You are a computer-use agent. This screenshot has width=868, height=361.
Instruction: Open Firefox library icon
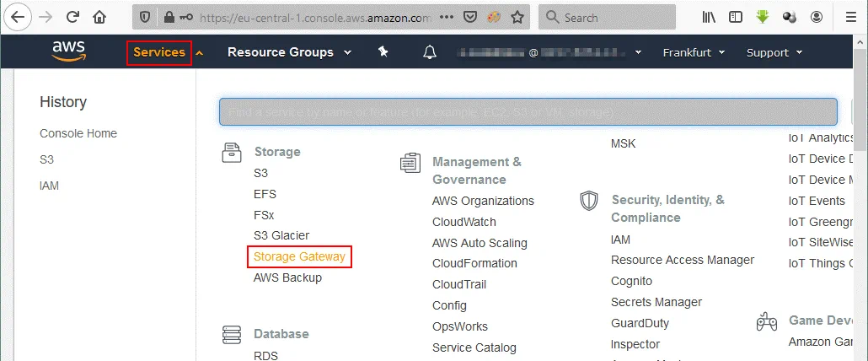pos(709,17)
